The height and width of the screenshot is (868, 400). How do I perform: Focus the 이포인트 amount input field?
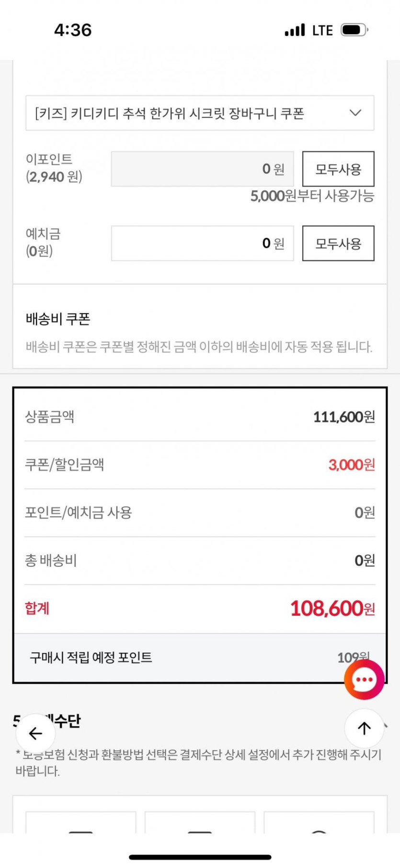[202, 169]
